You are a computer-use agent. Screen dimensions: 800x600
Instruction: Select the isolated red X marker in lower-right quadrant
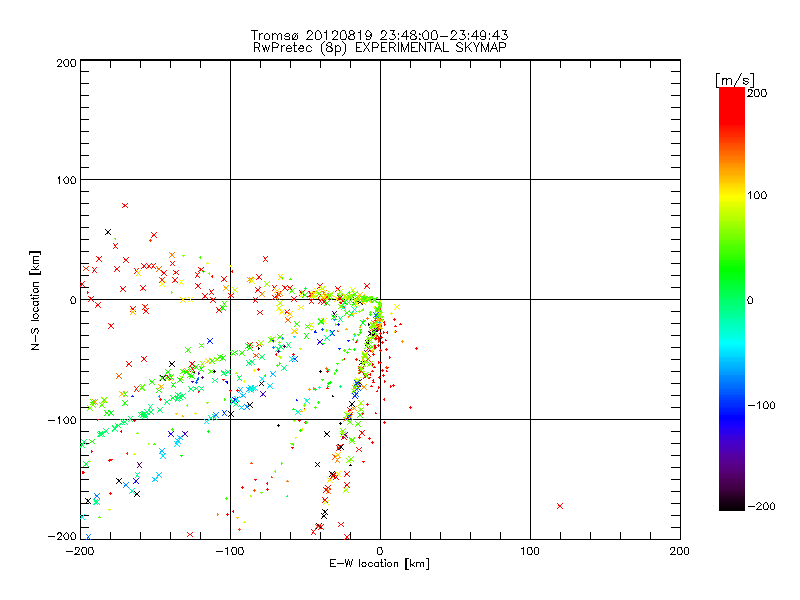point(560,506)
